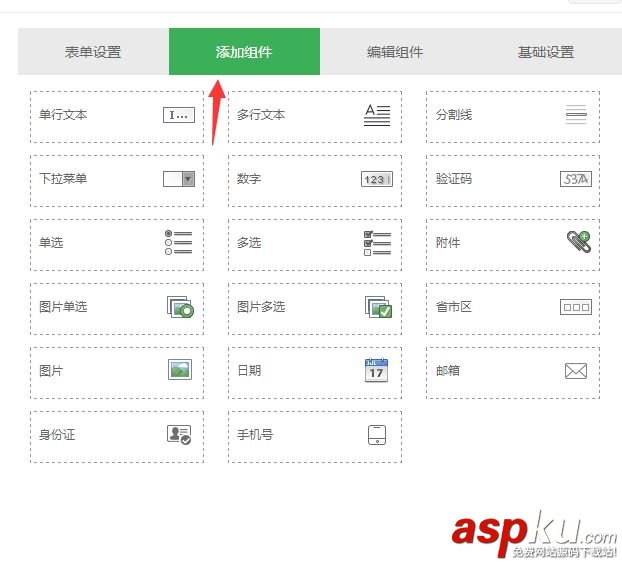Add a 图片单选 component
This screenshot has width=622, height=564.
[x=117, y=309]
